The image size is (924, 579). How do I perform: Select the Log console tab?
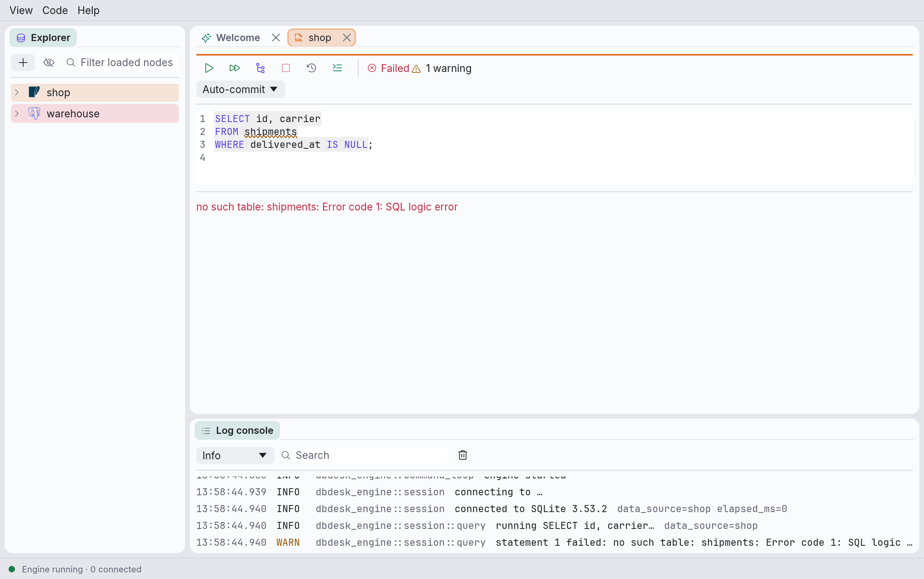click(x=237, y=430)
